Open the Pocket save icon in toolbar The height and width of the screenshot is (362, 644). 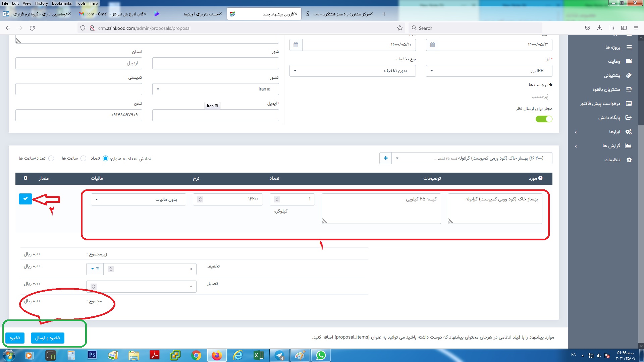tap(588, 28)
